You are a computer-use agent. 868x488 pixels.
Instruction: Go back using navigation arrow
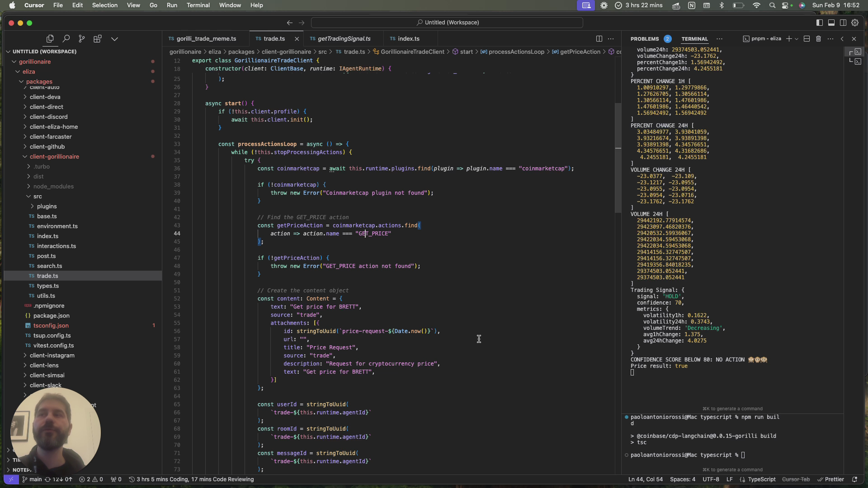coord(289,23)
